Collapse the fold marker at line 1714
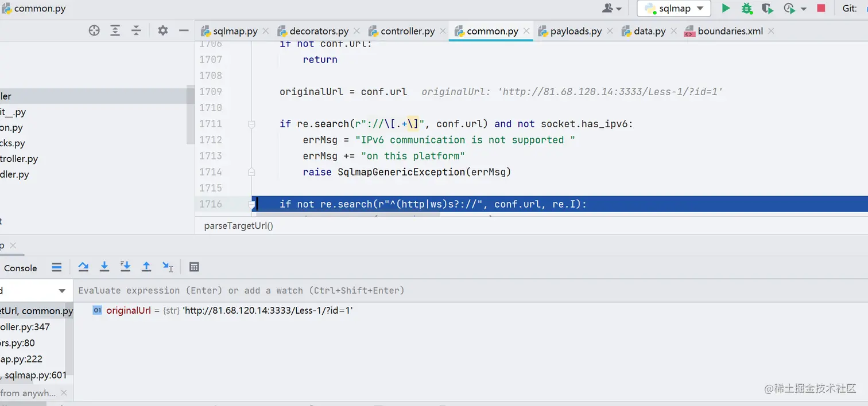The image size is (868, 406). [251, 172]
